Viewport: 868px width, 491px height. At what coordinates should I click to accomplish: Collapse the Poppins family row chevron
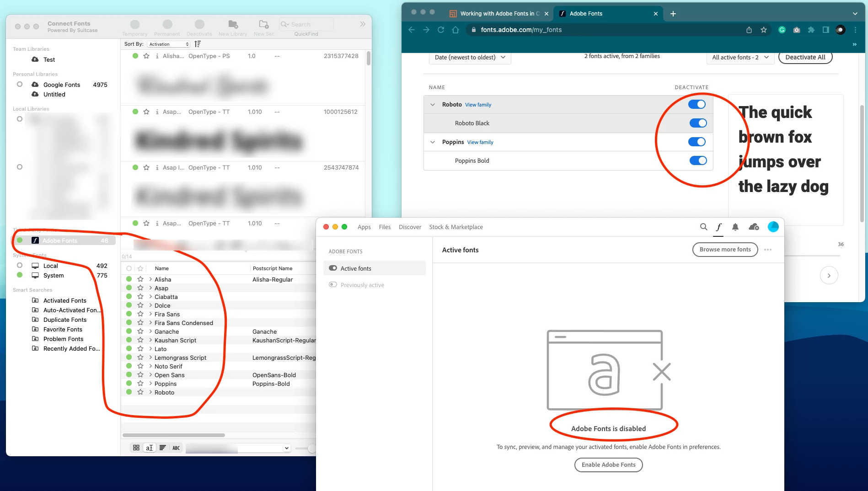point(433,142)
